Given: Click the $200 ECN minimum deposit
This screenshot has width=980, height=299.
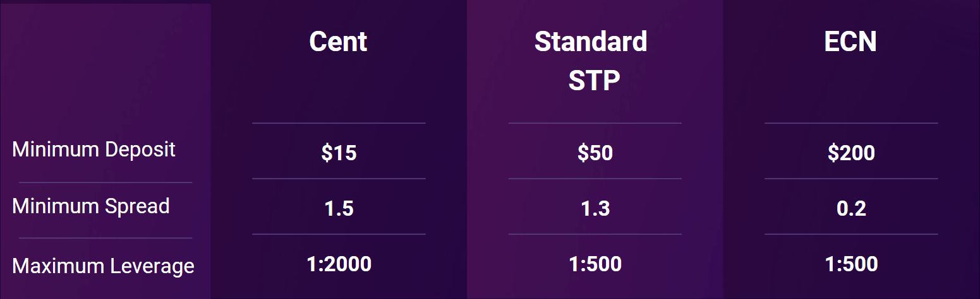Looking at the screenshot, I should click(851, 153).
